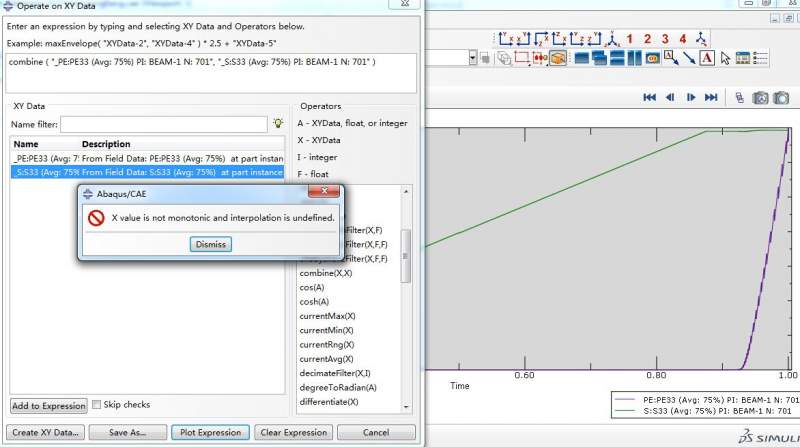Choose the degreeToRadian(A) operator

tap(338, 387)
